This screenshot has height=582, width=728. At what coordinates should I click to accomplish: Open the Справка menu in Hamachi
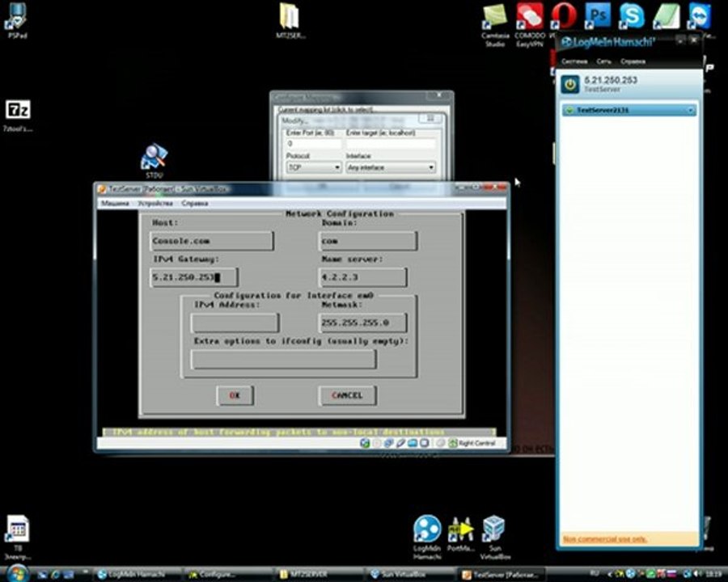coord(633,61)
